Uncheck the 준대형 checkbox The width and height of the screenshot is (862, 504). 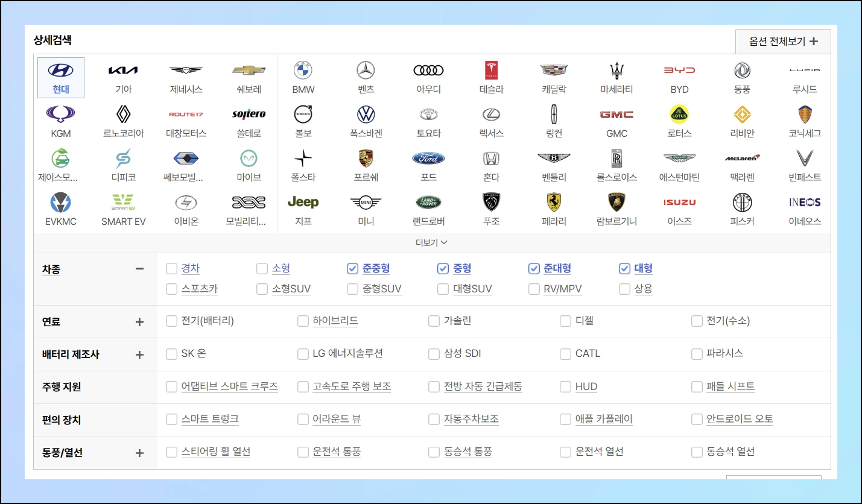click(534, 268)
